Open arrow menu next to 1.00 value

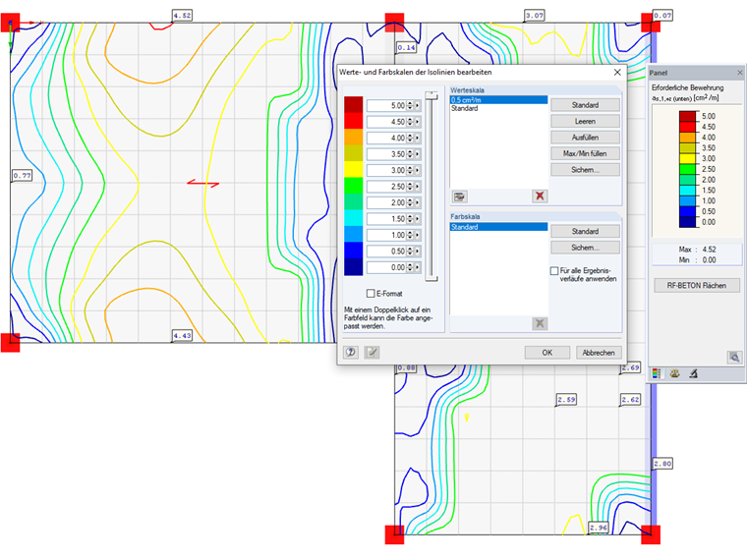click(x=418, y=235)
